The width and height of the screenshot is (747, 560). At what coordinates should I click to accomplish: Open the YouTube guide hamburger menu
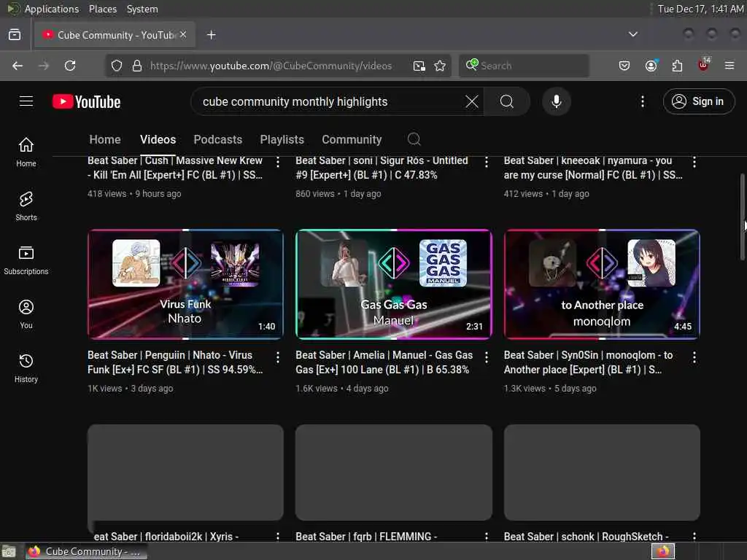pos(26,101)
